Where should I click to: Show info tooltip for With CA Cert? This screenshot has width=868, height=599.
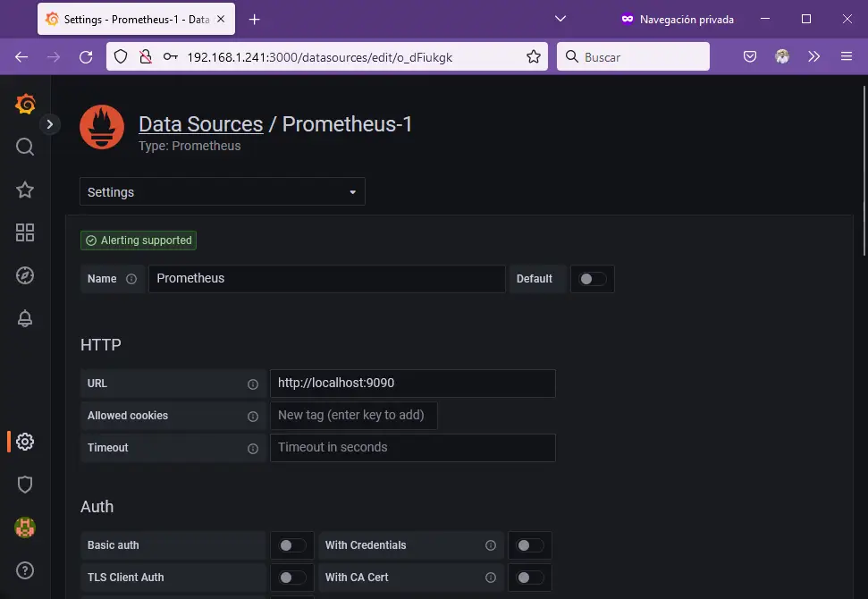[x=491, y=578]
